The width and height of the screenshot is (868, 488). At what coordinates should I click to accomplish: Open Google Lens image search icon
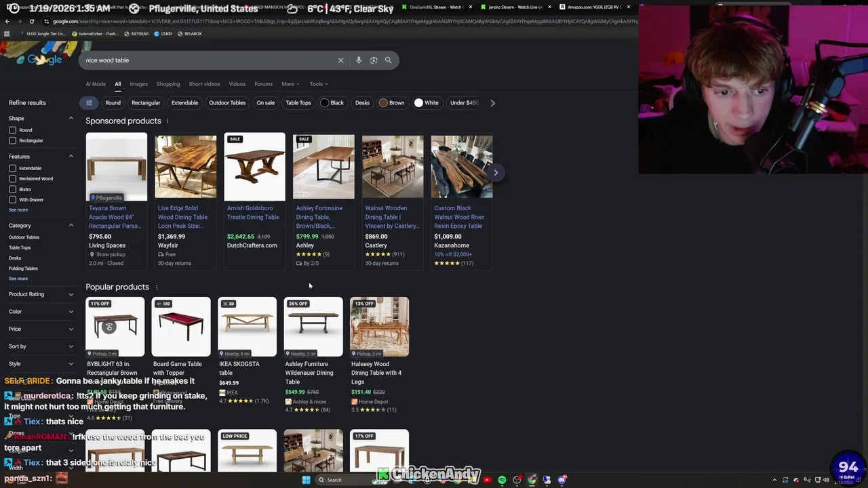374,60
